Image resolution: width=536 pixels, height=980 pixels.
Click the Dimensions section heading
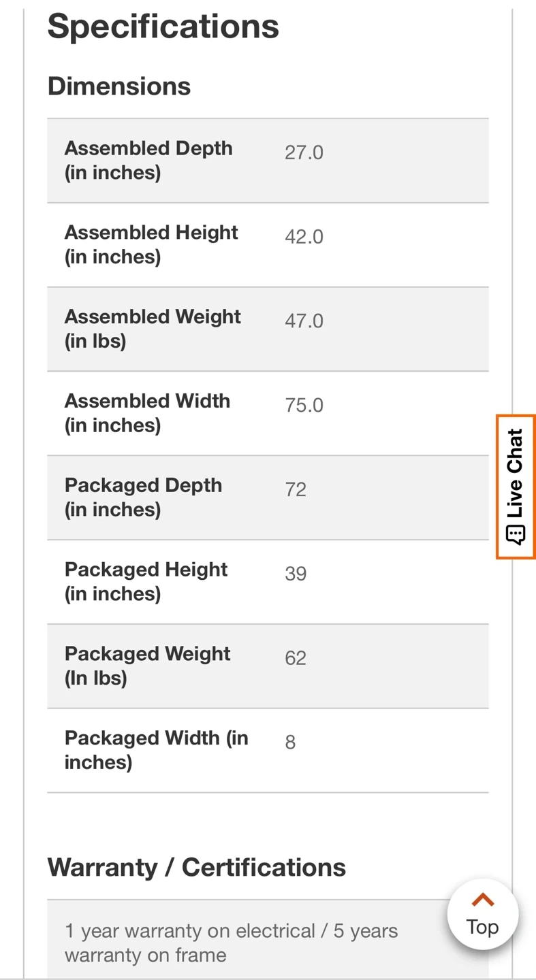point(119,86)
